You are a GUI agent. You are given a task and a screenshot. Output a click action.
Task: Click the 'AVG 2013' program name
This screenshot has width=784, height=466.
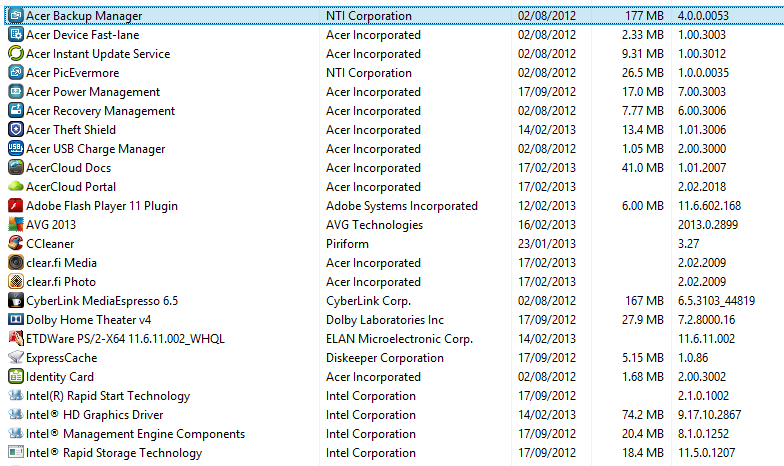[x=51, y=225]
